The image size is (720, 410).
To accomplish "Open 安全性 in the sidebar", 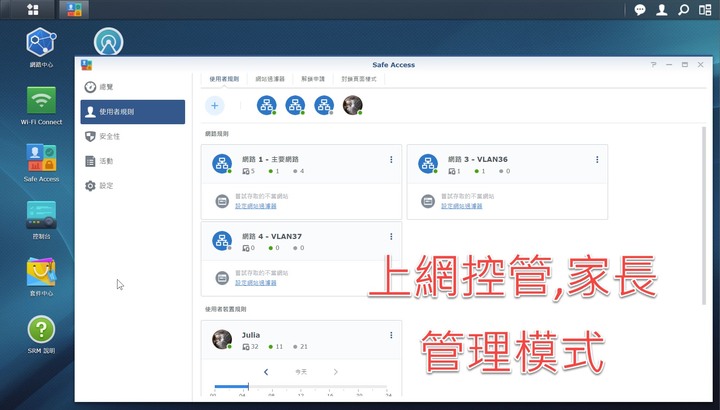I will [x=133, y=136].
